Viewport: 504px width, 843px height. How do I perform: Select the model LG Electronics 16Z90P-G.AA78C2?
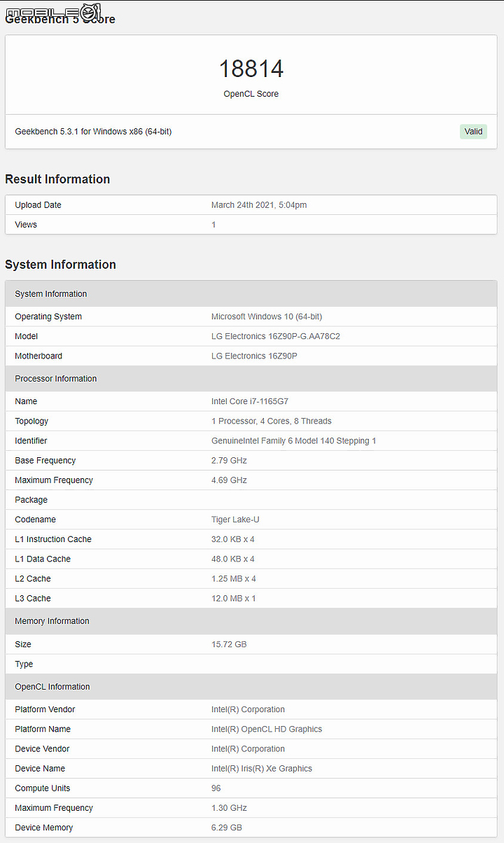tap(276, 336)
